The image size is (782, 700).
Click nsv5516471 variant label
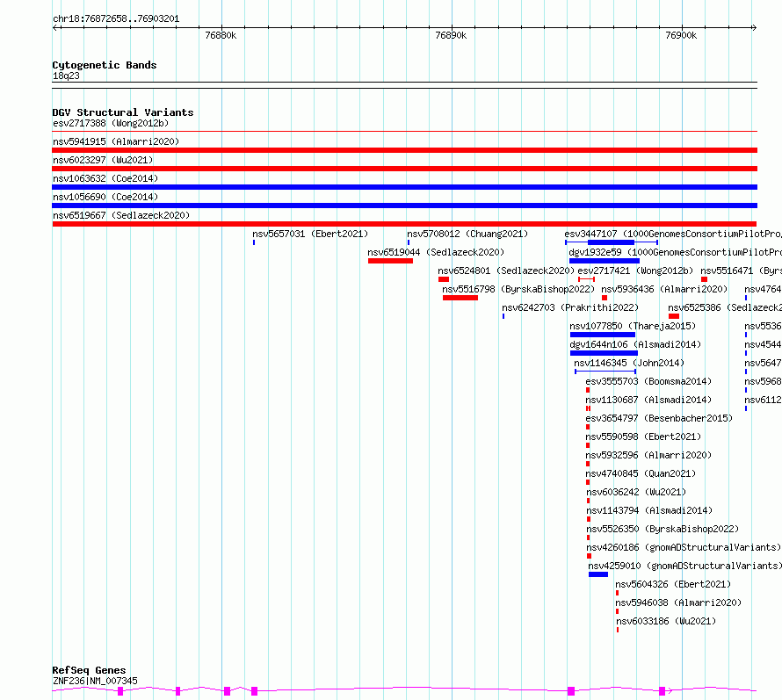pyautogui.click(x=741, y=271)
